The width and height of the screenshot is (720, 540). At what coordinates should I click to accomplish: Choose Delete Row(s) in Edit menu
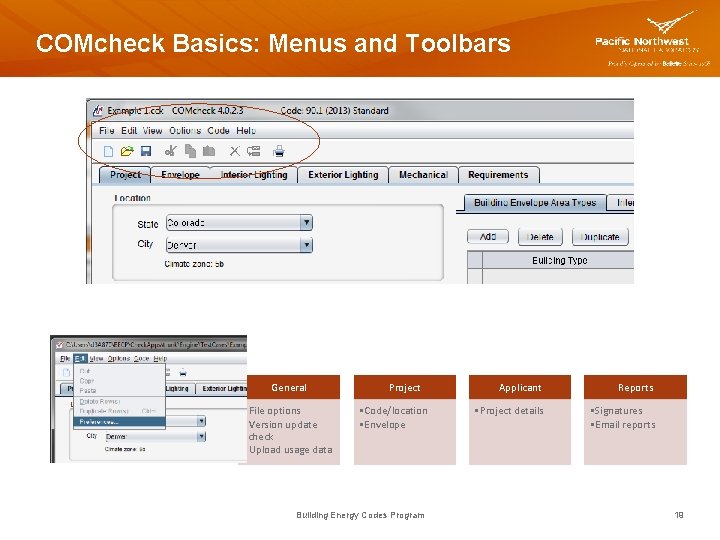[x=119, y=401]
